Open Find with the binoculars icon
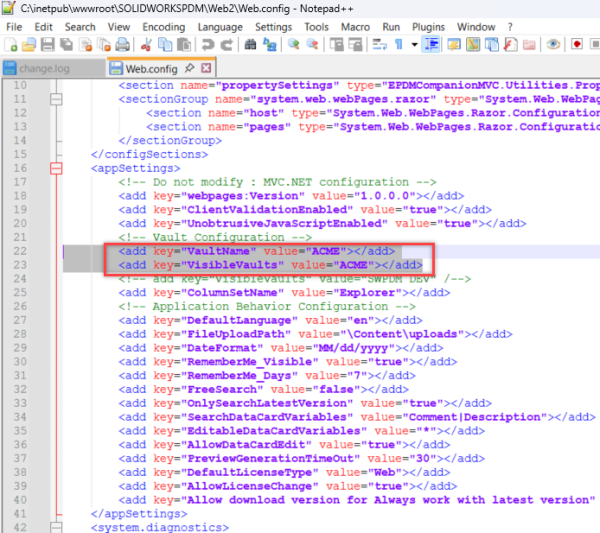 click(x=251, y=45)
